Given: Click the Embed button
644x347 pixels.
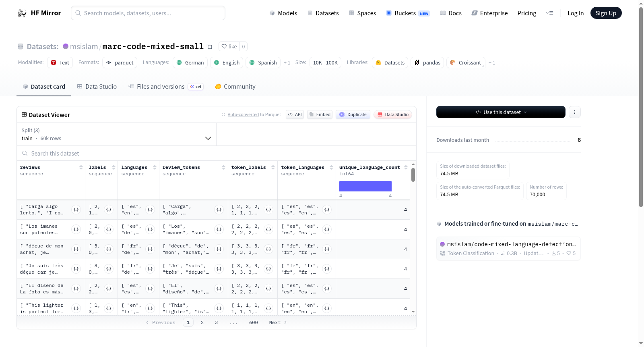Looking at the screenshot, I should 320,114.
